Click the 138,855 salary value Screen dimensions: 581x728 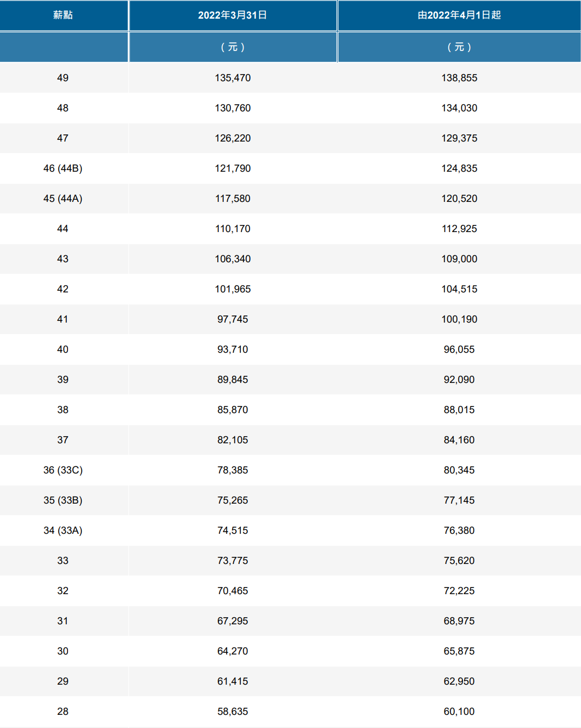click(x=459, y=78)
